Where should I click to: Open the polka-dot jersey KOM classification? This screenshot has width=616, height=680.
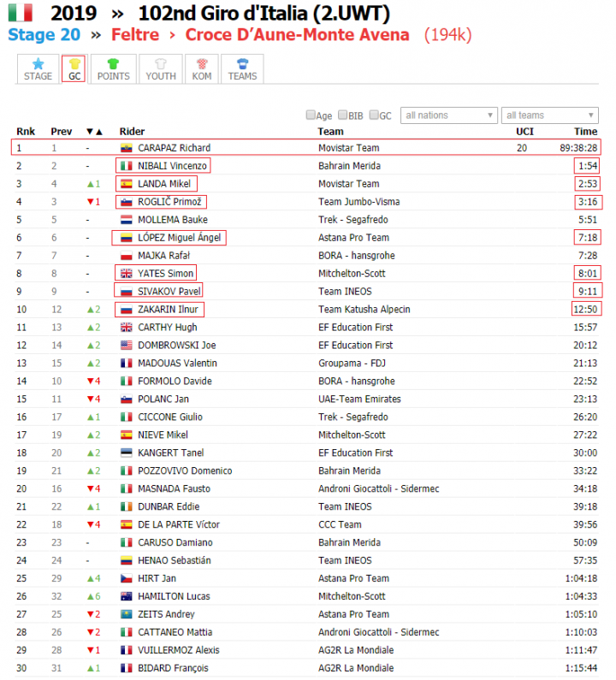201,69
